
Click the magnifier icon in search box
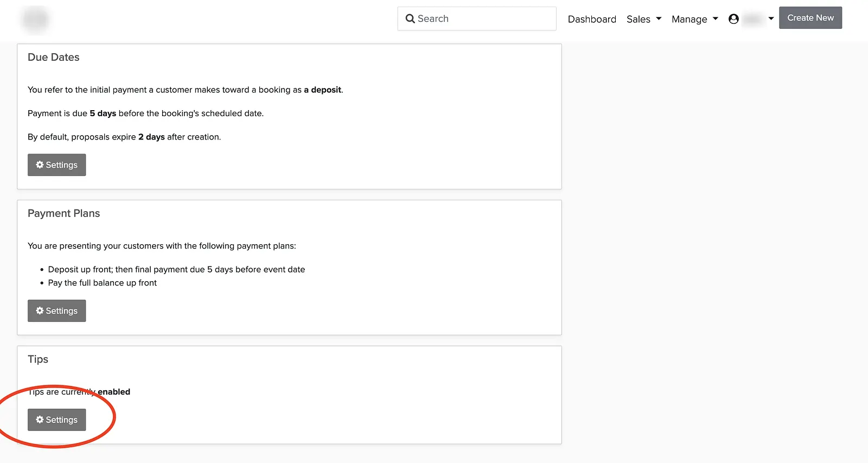click(410, 18)
